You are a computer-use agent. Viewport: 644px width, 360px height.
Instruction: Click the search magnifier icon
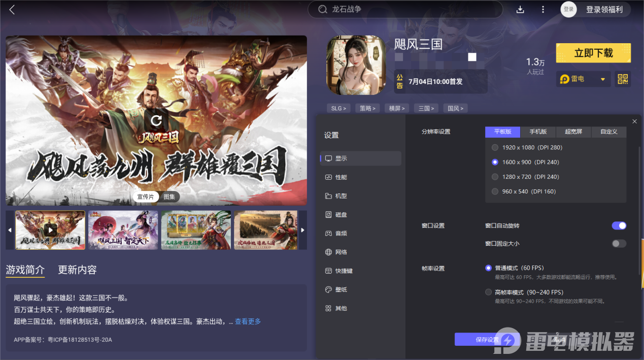322,9
